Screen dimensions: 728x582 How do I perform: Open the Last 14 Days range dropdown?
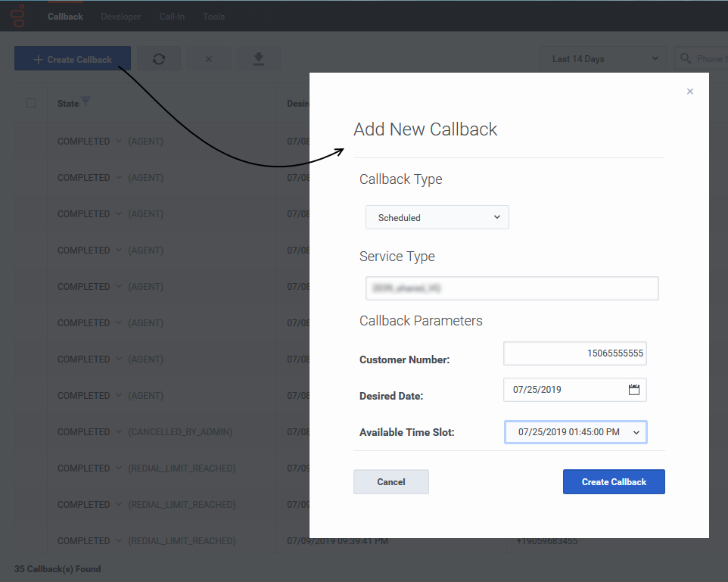pos(604,59)
